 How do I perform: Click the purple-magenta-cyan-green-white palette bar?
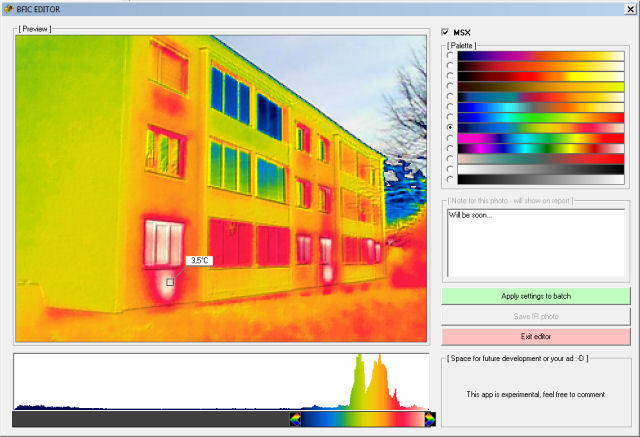[x=541, y=149]
